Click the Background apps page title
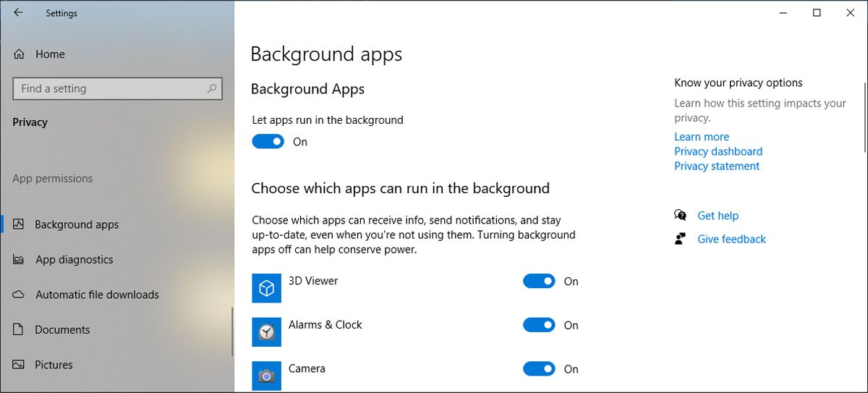 pyautogui.click(x=326, y=54)
